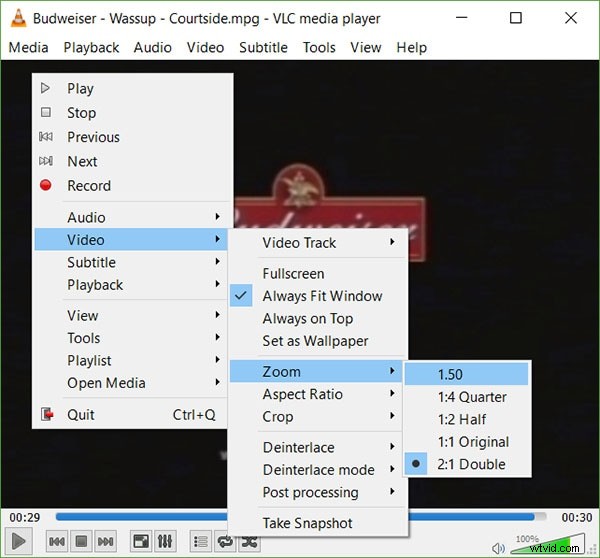Open Video menu in menu bar
The image size is (600, 558).
(x=205, y=47)
